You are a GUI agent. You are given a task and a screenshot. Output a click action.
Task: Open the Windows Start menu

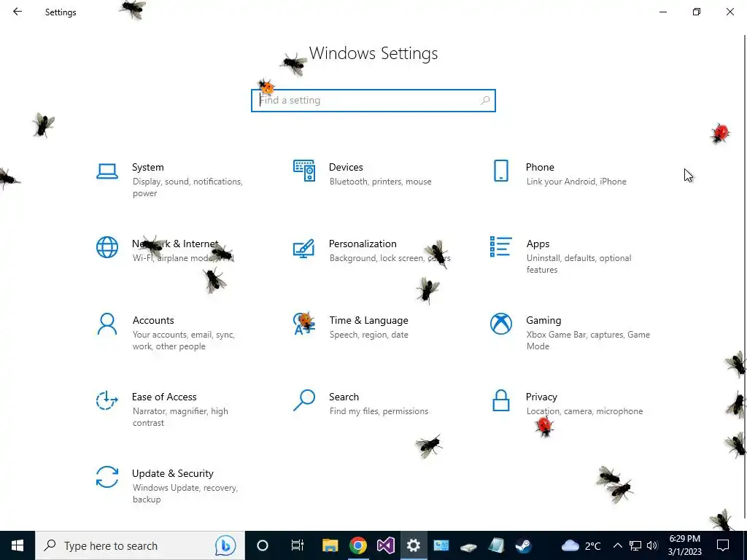coord(18,545)
